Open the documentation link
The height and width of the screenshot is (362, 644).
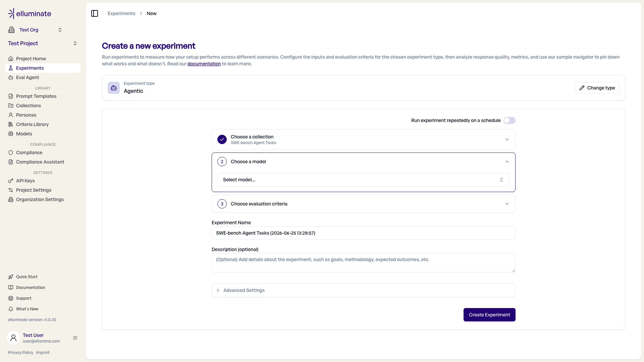click(204, 64)
